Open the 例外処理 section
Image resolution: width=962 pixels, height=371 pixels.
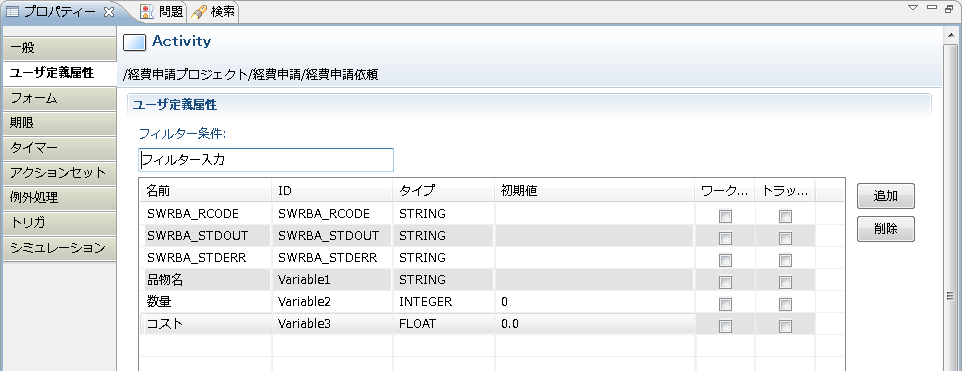[59, 198]
